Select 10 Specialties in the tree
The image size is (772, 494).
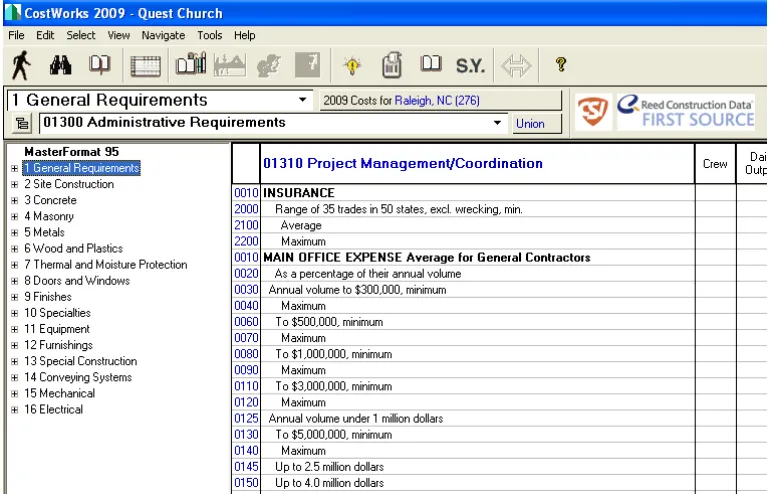57,313
